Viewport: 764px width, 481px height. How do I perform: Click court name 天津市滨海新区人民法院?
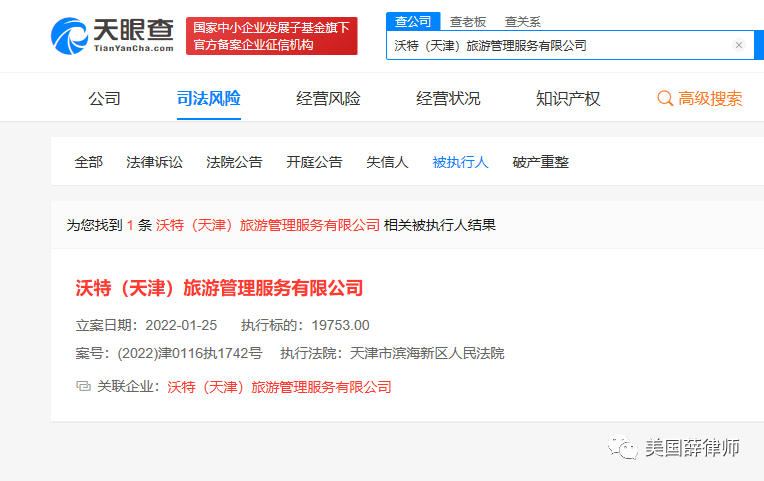point(427,353)
